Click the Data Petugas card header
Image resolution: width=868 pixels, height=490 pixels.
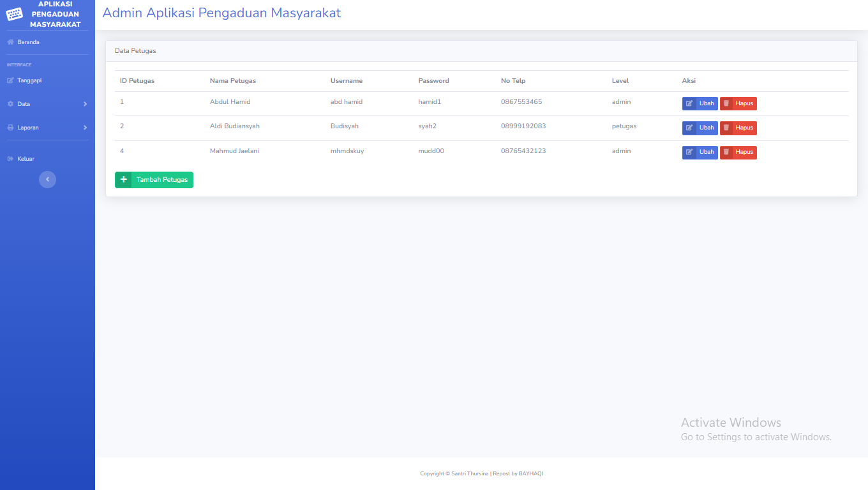click(481, 51)
